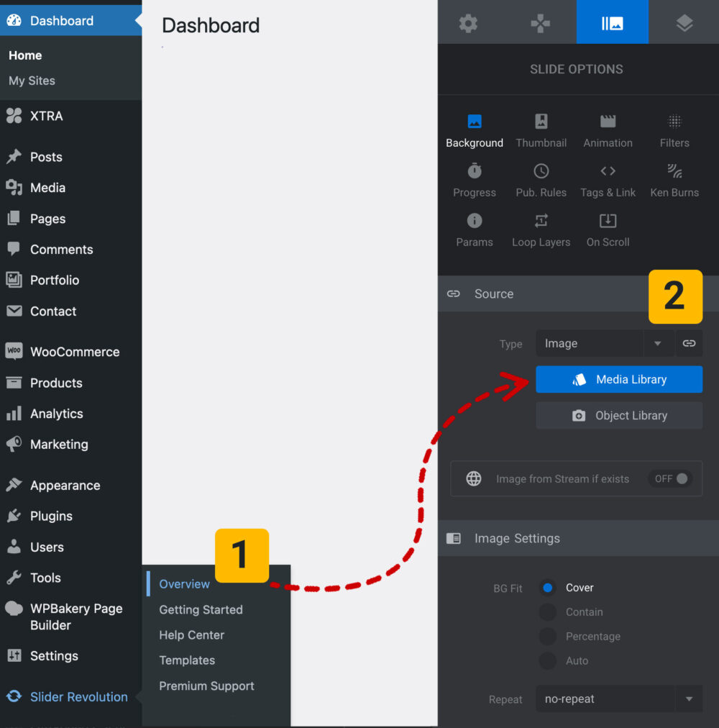The height and width of the screenshot is (728, 719).
Task: Open the Loop Layers panel
Action: pos(541,230)
